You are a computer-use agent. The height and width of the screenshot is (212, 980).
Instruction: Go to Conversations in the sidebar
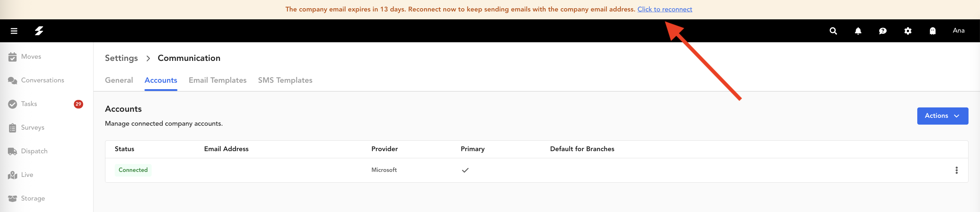pyautogui.click(x=42, y=80)
